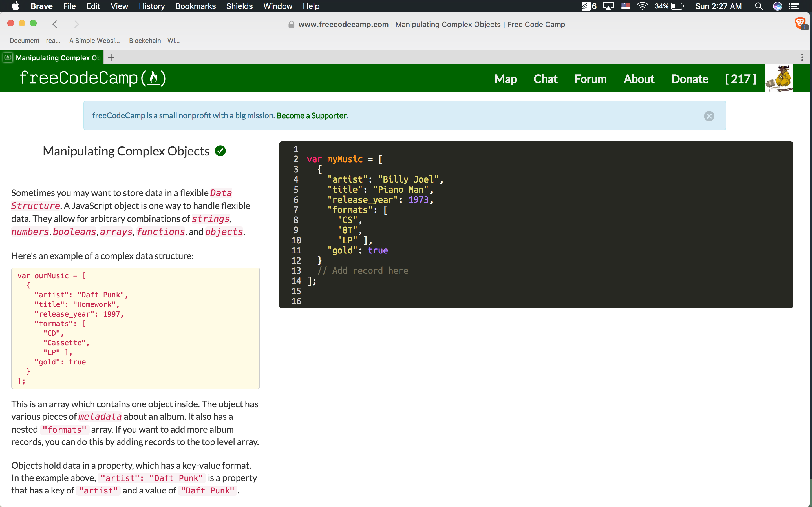Screen dimensions: 812x507
Task: Open the vertical three-dot tab menu
Action: pos(802,57)
